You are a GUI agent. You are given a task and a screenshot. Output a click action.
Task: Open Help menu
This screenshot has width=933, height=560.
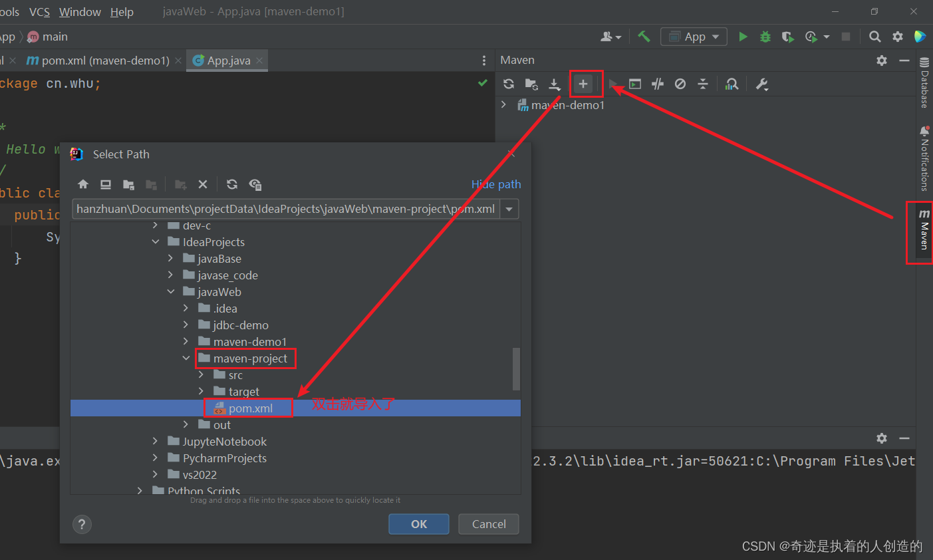tap(122, 12)
